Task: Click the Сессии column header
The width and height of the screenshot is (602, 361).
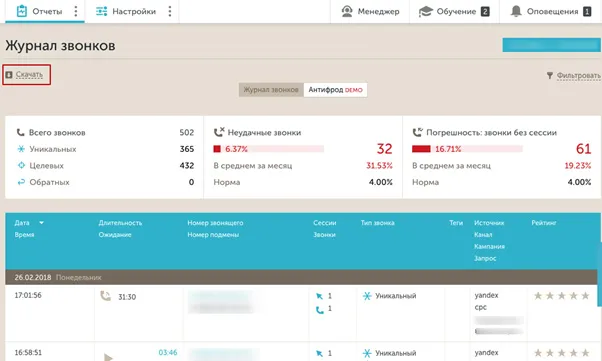Action: (324, 223)
